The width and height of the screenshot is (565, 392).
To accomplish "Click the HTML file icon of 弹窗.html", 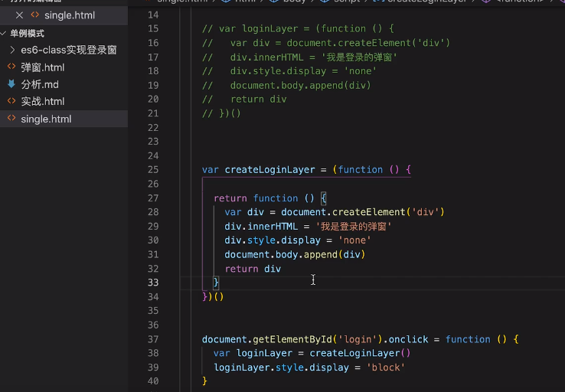I will point(11,67).
